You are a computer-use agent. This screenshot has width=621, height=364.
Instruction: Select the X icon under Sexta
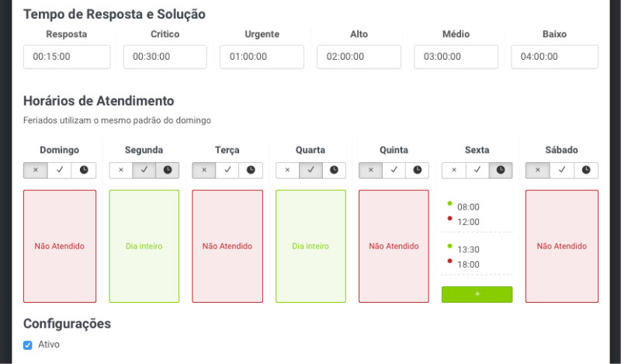[454, 170]
